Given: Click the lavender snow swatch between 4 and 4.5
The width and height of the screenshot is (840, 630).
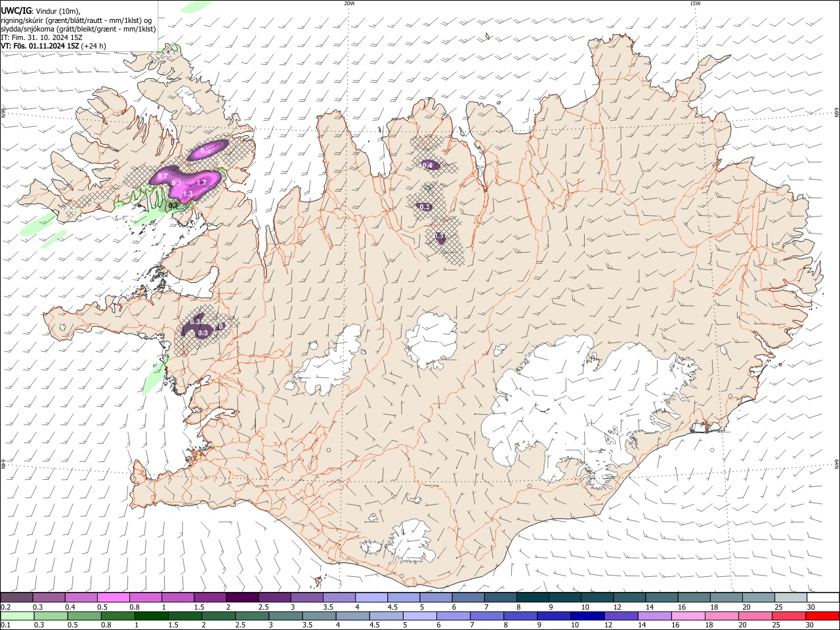Looking at the screenshot, I should pyautogui.click(x=371, y=598).
